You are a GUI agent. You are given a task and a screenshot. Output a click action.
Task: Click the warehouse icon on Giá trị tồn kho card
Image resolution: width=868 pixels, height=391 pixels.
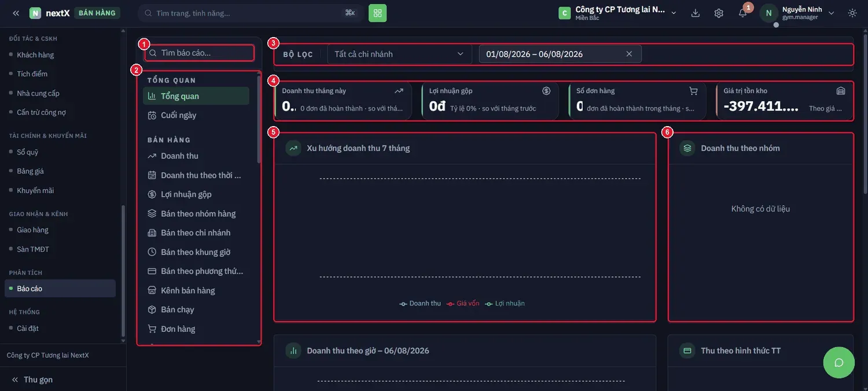pyautogui.click(x=841, y=91)
